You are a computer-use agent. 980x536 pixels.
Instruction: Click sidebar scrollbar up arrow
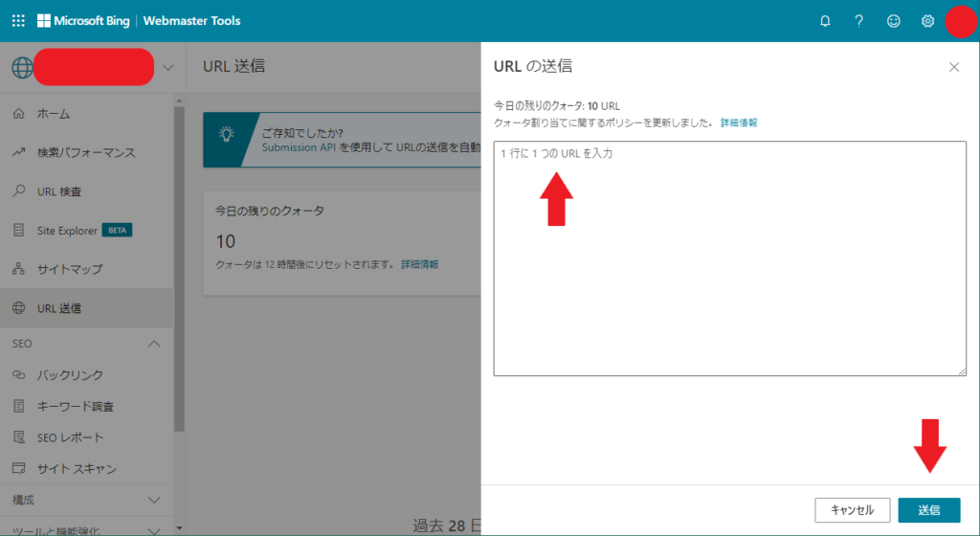[179, 100]
